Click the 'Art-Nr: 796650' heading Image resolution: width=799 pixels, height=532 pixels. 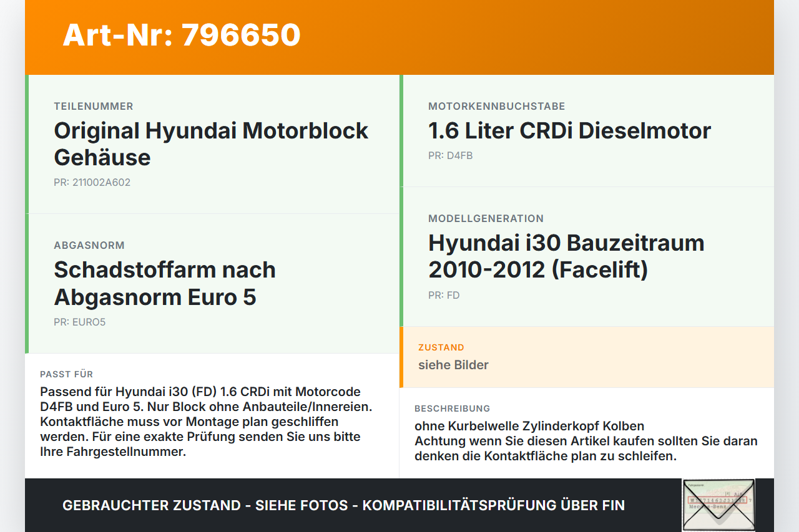click(182, 35)
